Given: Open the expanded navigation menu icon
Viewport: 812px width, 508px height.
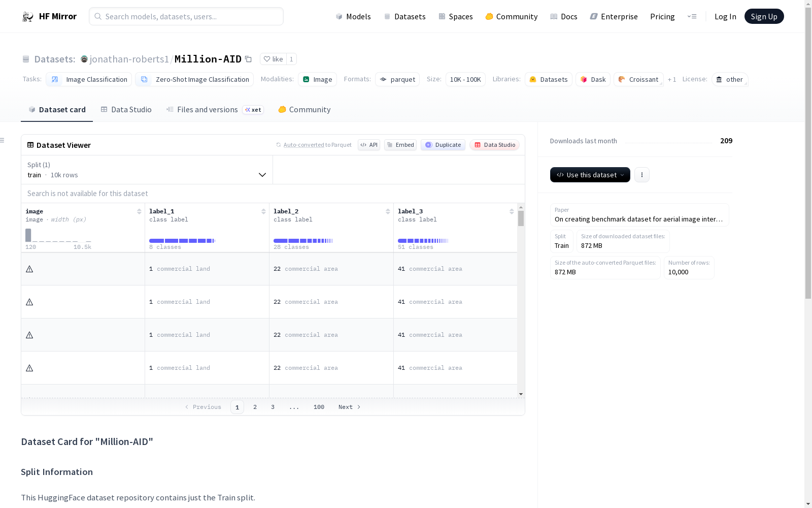Looking at the screenshot, I should click(692, 16).
